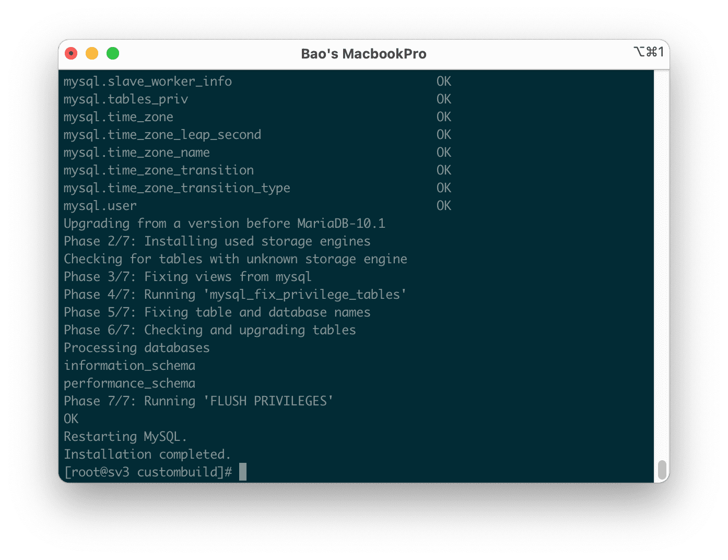Minimize the terminal with the yellow button
728x560 pixels.
pos(92,53)
